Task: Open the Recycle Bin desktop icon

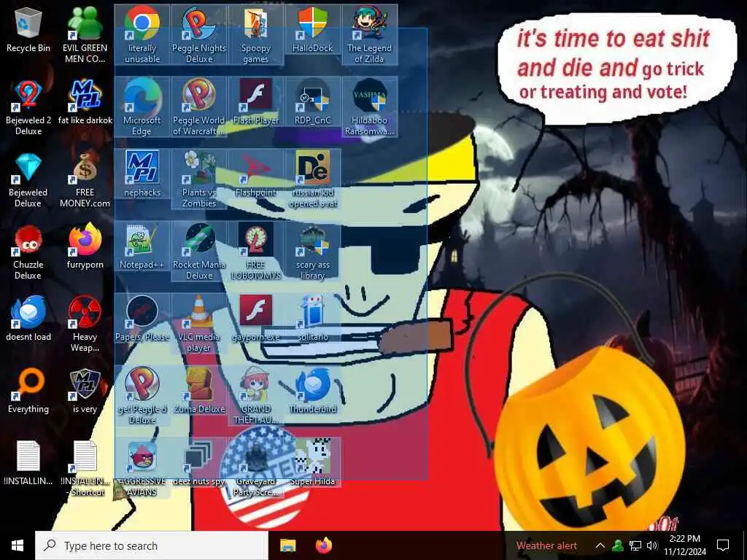Action: (28, 29)
